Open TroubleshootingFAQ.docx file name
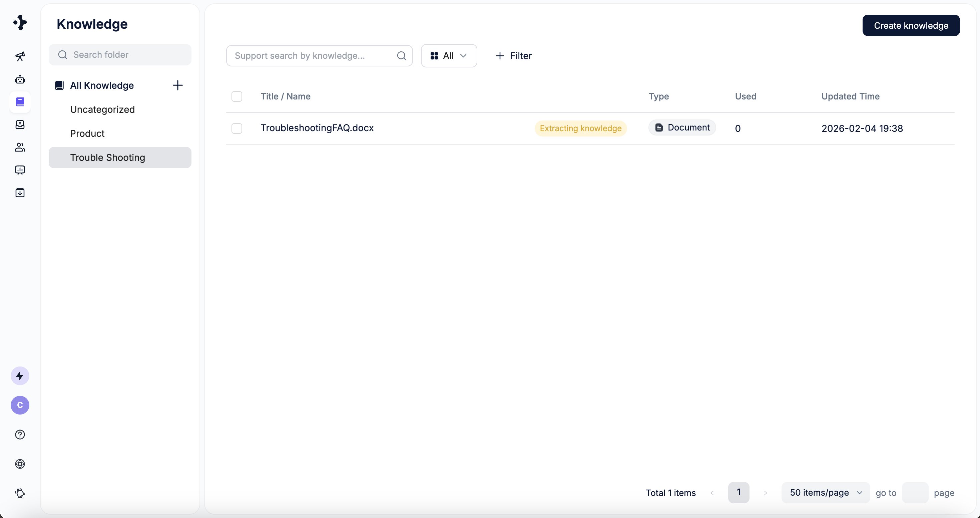The image size is (980, 518). (x=317, y=128)
